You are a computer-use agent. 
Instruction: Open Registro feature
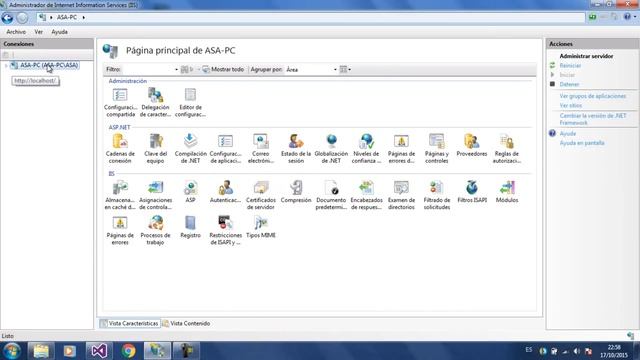coord(190,227)
